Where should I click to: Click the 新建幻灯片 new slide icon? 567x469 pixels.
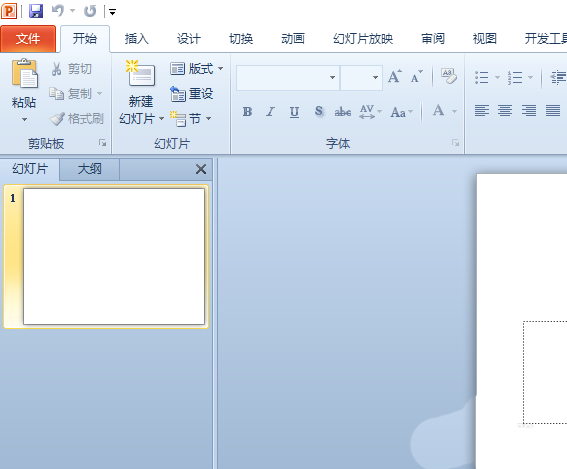tap(141, 74)
